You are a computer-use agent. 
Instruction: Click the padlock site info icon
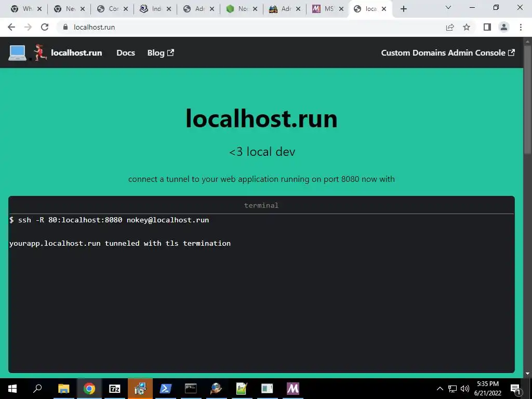pos(65,27)
